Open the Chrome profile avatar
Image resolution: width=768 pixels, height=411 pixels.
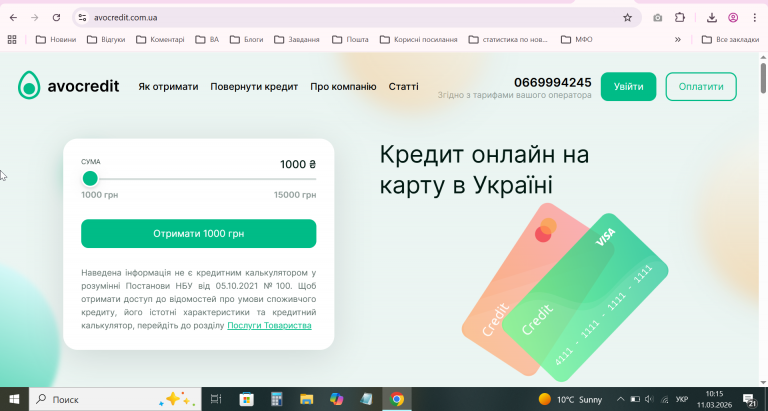[733, 18]
